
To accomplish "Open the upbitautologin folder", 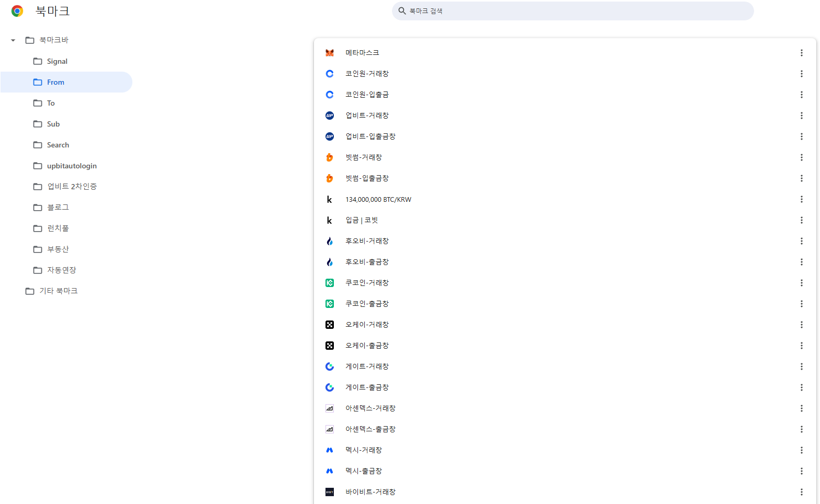I will (66, 166).
